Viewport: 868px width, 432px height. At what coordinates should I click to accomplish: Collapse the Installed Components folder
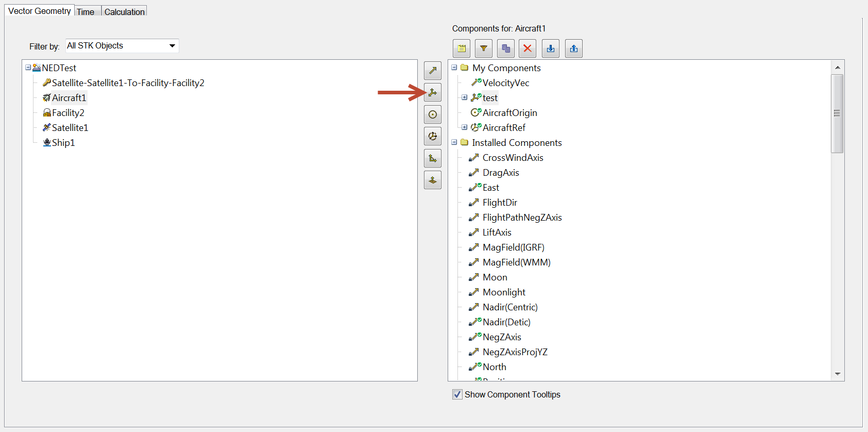point(454,142)
